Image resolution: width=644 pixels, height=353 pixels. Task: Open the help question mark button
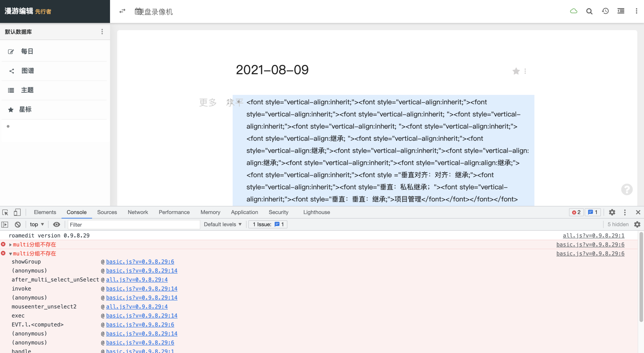point(627,189)
